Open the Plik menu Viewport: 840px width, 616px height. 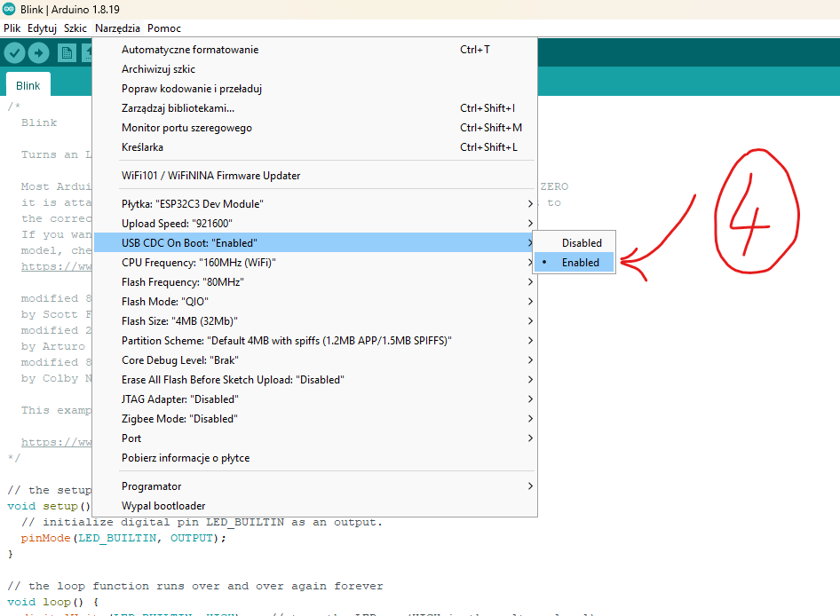coord(12,28)
